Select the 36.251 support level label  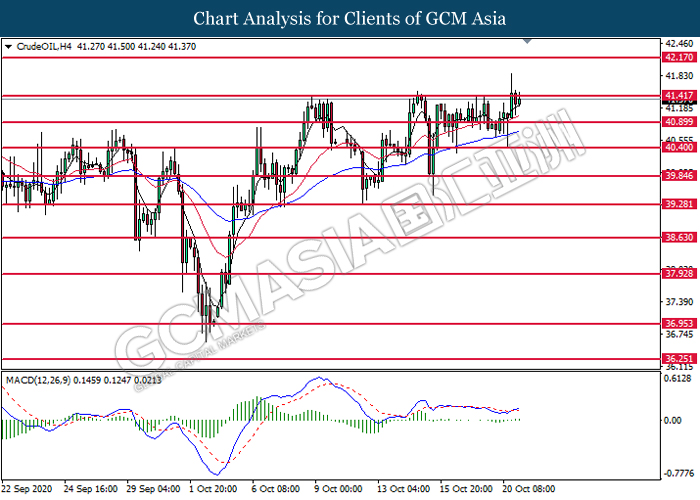679,358
